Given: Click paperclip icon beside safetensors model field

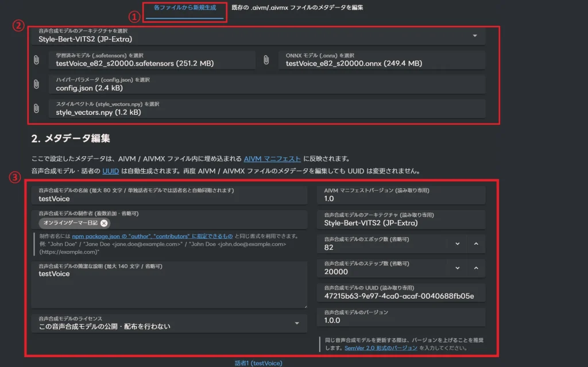Looking at the screenshot, I should click(36, 60).
